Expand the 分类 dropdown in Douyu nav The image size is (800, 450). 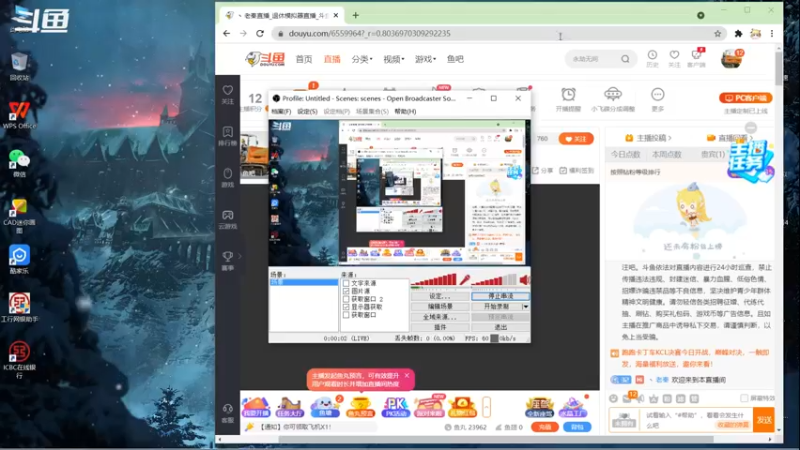362,59
